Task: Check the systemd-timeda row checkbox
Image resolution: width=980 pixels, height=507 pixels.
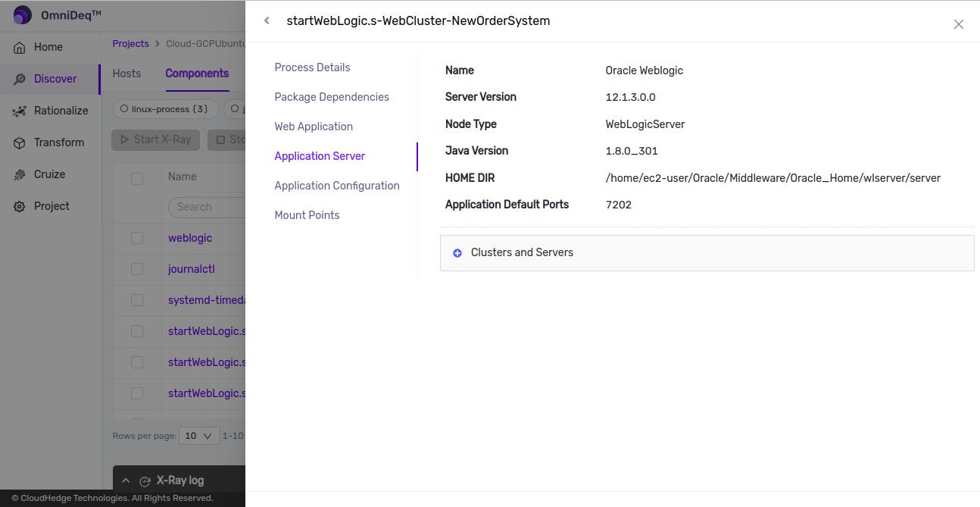Action: 137,300
